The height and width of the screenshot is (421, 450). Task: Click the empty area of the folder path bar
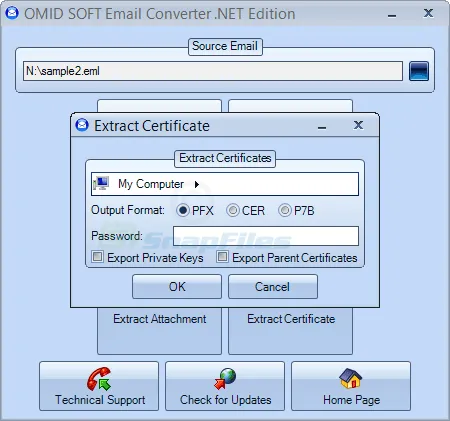coord(279,184)
